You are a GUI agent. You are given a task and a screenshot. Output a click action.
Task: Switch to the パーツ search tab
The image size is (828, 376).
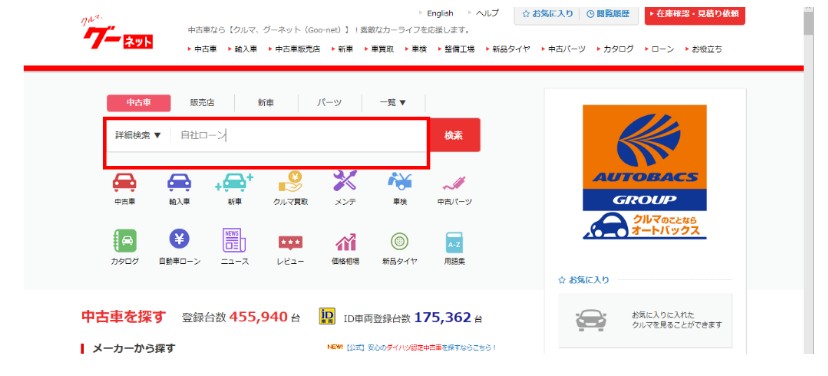(329, 103)
